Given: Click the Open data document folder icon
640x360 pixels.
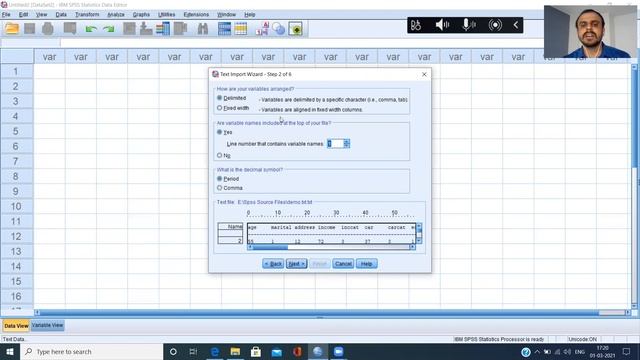Looking at the screenshot, I should pos(12,29).
